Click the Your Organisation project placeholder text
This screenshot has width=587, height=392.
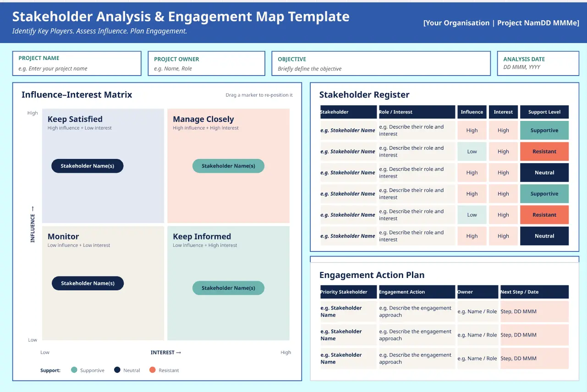pos(501,23)
